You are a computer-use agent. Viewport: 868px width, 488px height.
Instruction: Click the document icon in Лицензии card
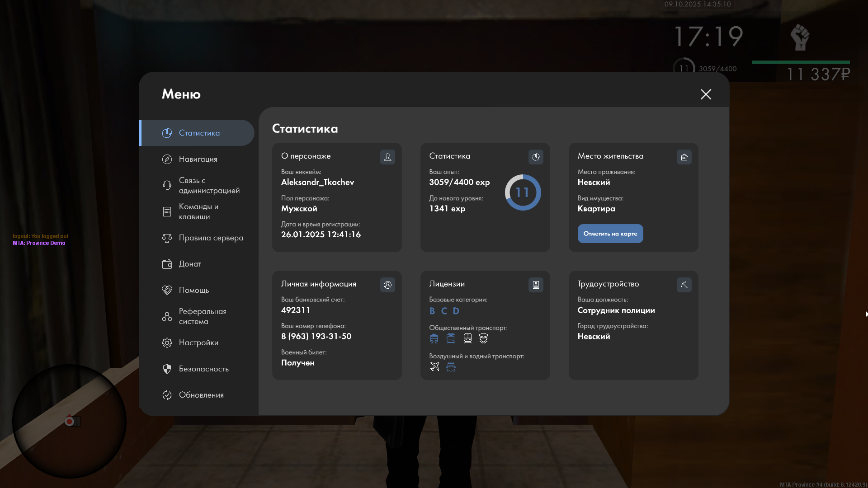tap(536, 285)
